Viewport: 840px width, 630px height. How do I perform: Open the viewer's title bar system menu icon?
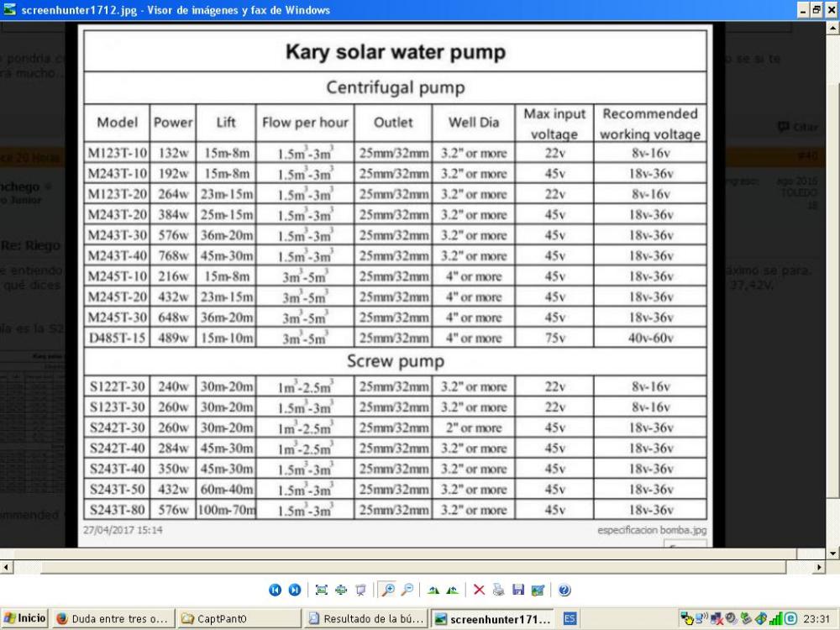coord(9,9)
